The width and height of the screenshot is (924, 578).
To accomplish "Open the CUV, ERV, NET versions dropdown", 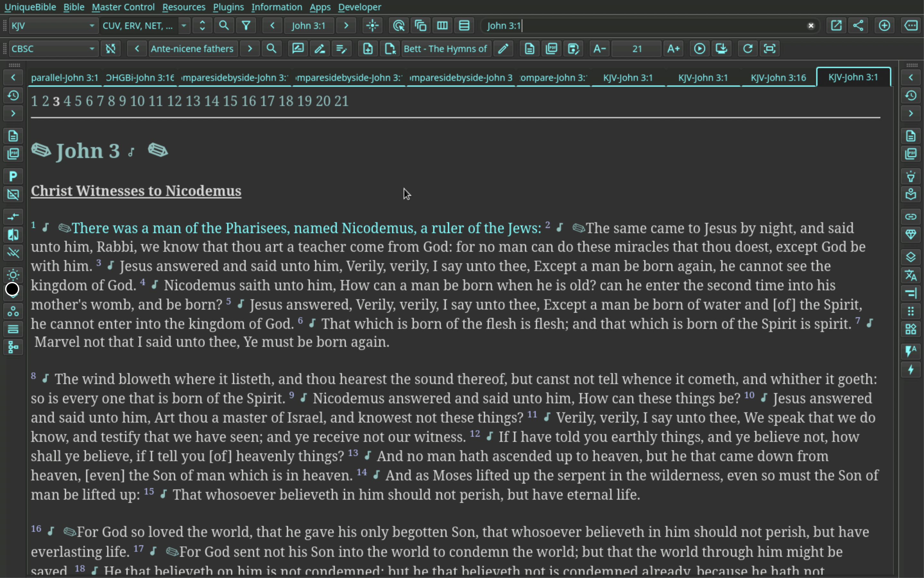I will coord(145,26).
